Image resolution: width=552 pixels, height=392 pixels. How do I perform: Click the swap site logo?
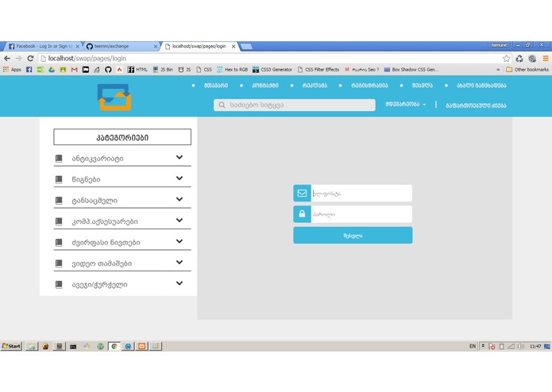114,98
